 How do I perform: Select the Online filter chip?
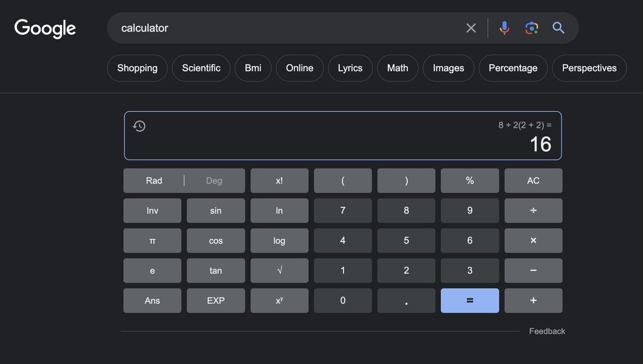coord(300,68)
